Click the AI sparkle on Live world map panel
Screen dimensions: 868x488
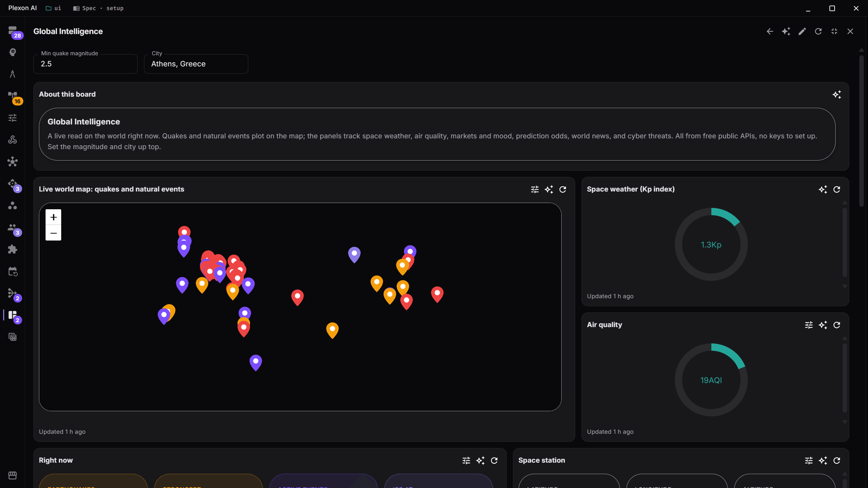(549, 189)
